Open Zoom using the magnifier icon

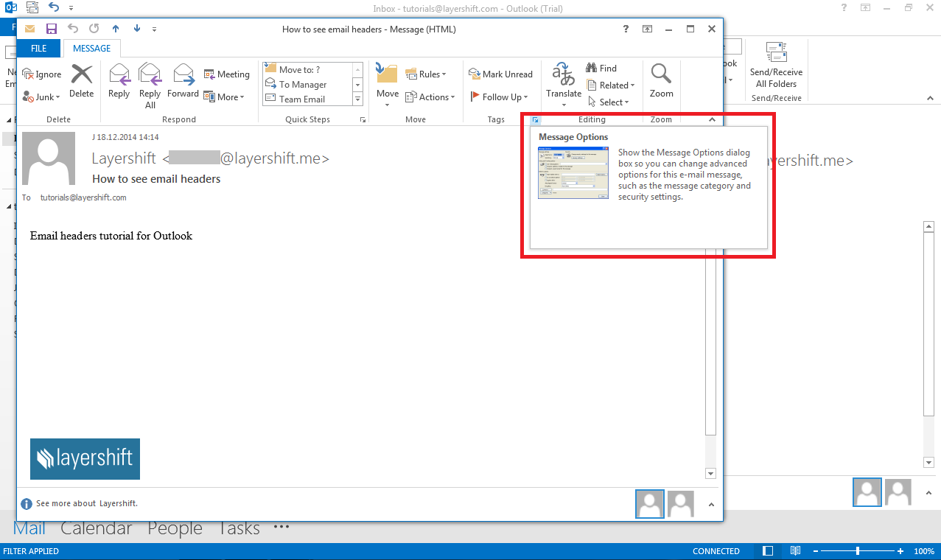click(x=661, y=80)
